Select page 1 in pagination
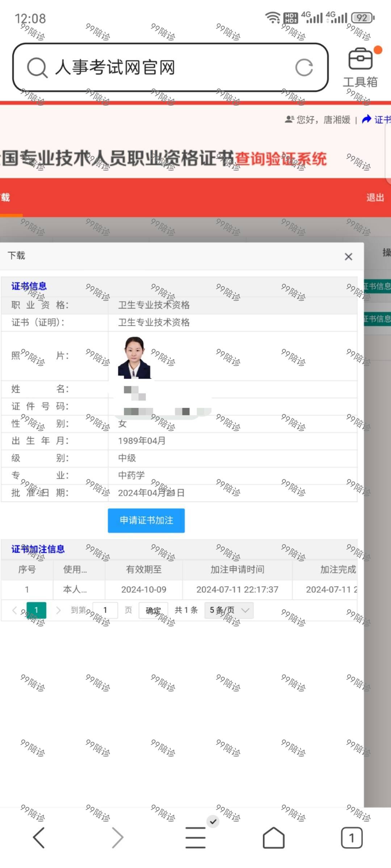The width and height of the screenshot is (391, 868). [36, 610]
